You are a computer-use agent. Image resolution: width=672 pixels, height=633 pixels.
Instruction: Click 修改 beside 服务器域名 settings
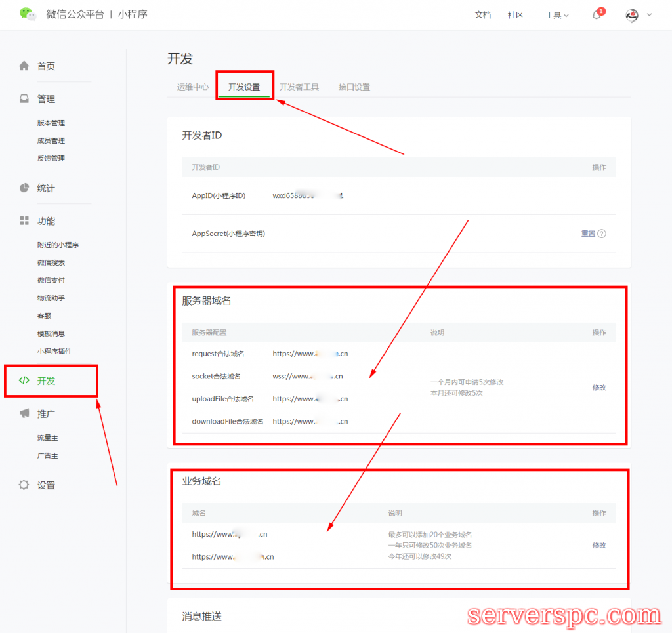(598, 388)
